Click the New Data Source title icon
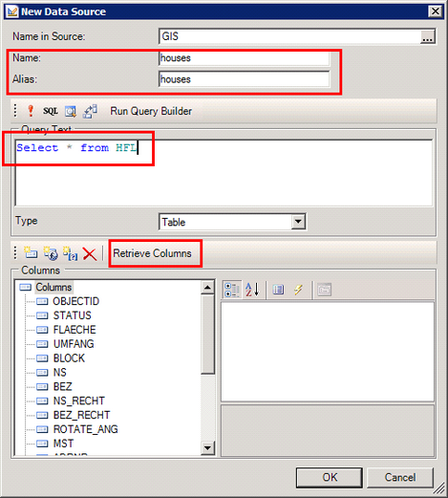This screenshot has height=498, width=448. coord(12,11)
